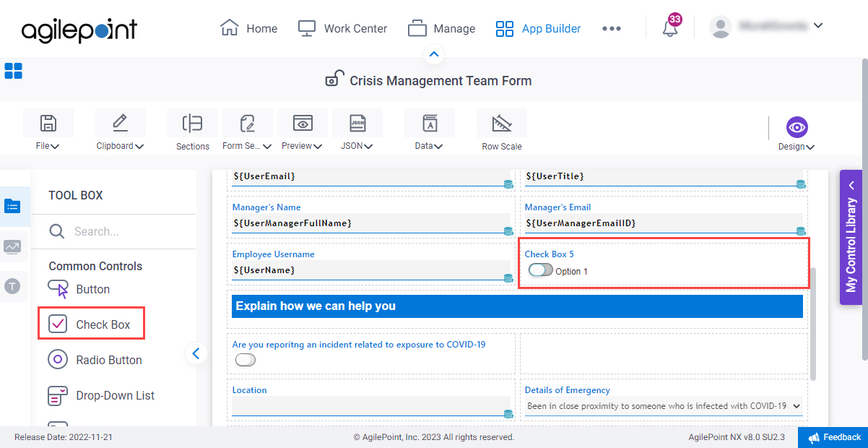Click Common Controls heading
Image resolution: width=868 pixels, height=448 pixels.
pos(95,266)
